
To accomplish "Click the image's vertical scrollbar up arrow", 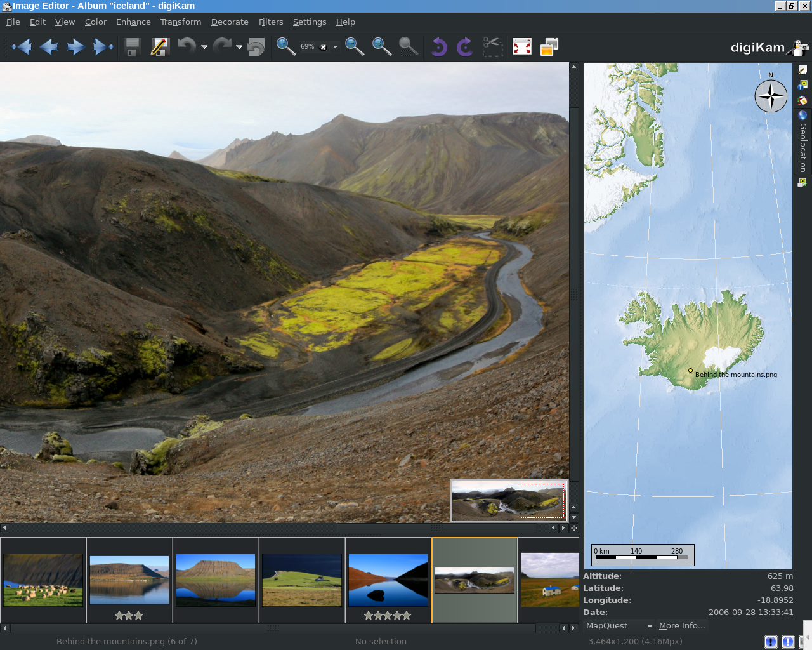I will pyautogui.click(x=574, y=67).
